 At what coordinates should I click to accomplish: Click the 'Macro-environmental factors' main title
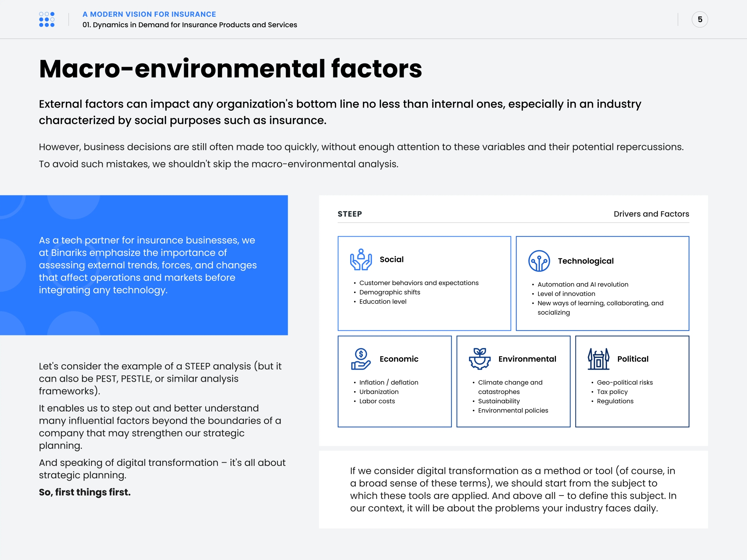click(230, 69)
